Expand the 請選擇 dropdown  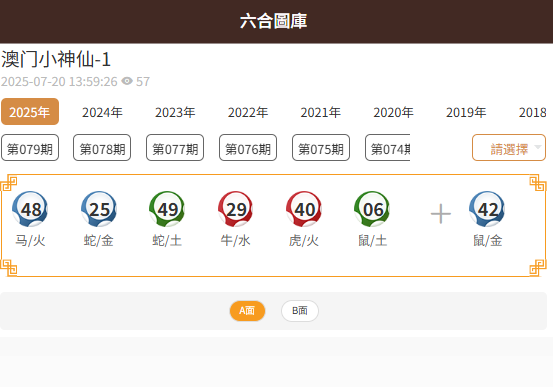click(x=509, y=148)
